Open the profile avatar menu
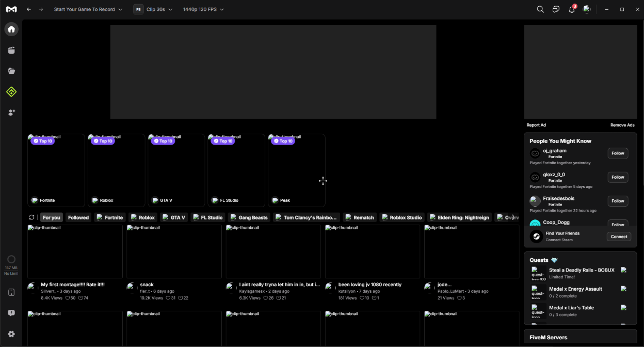This screenshot has height=347, width=644. coord(587,9)
